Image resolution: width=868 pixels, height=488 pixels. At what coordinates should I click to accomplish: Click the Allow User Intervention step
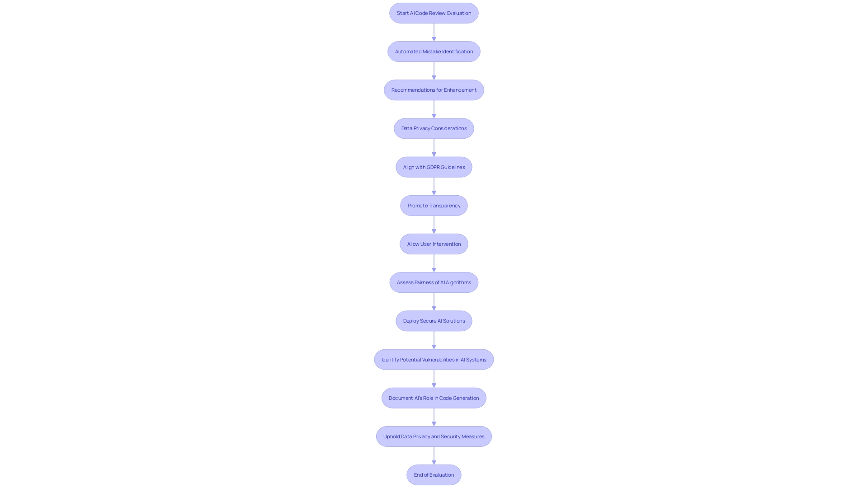point(434,244)
